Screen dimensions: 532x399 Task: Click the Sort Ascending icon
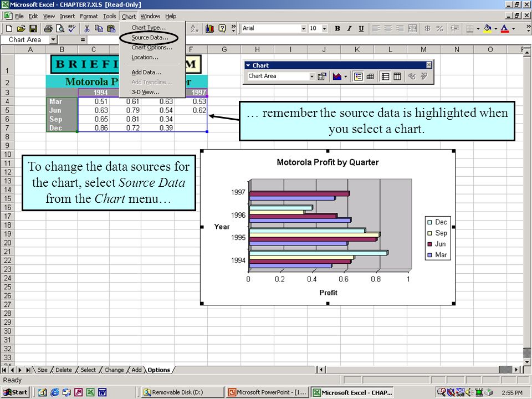pos(195,28)
